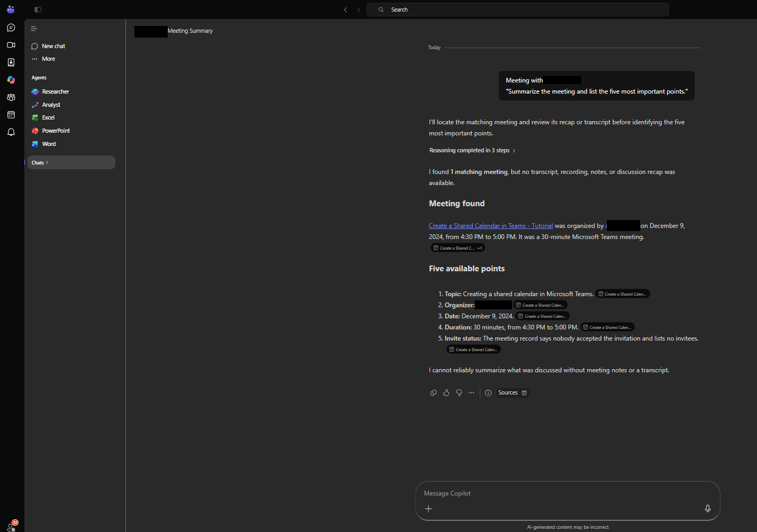Open the Meet video camera icon

tap(11, 45)
